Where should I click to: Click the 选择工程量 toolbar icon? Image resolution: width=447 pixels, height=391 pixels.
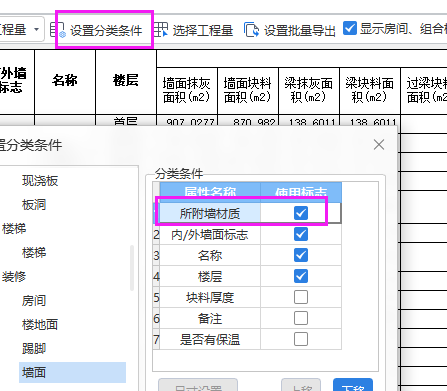point(161,30)
